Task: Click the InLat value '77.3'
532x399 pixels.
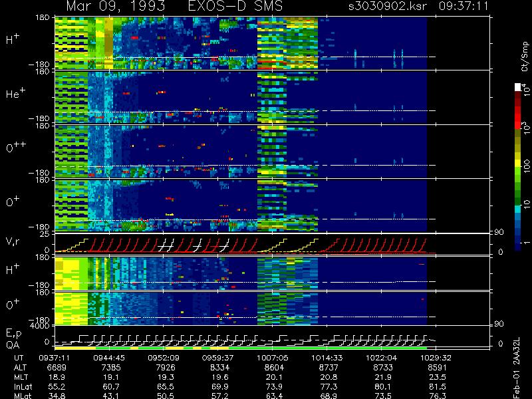Action: (x=329, y=386)
